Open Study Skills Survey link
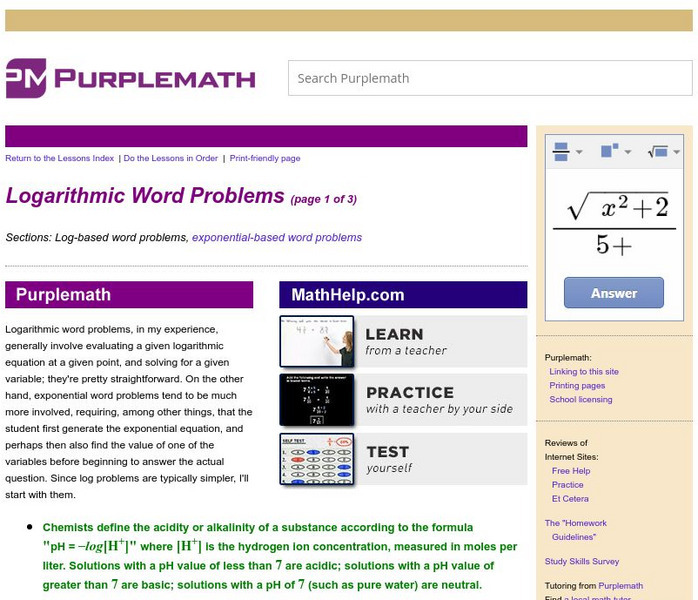 click(582, 561)
